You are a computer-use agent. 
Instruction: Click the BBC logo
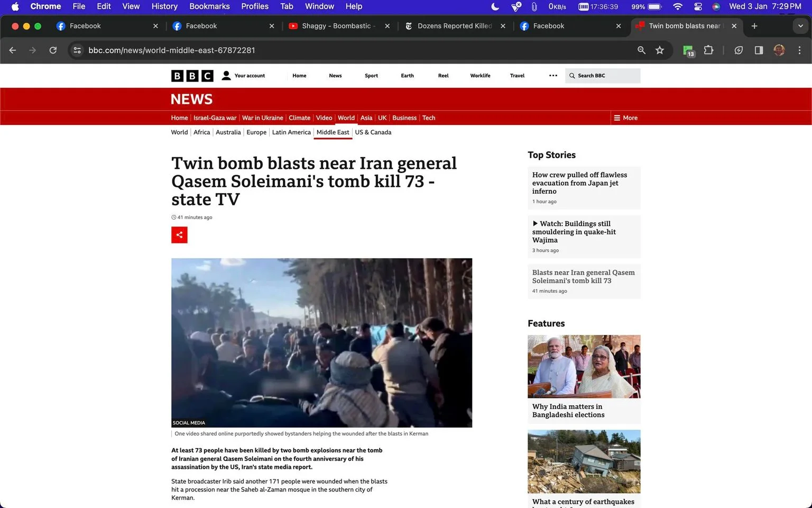192,76
